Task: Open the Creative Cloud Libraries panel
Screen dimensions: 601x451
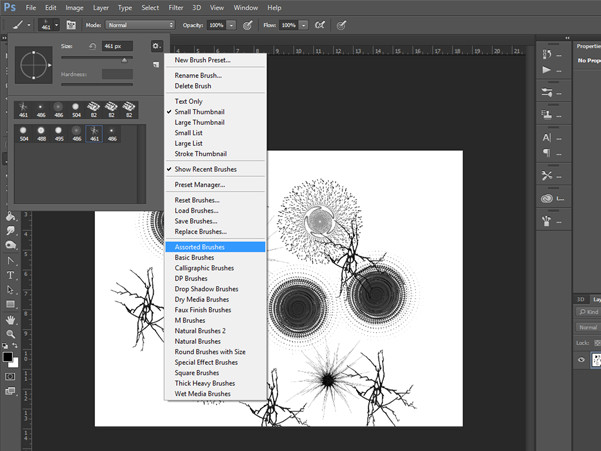Action: pyautogui.click(x=547, y=198)
